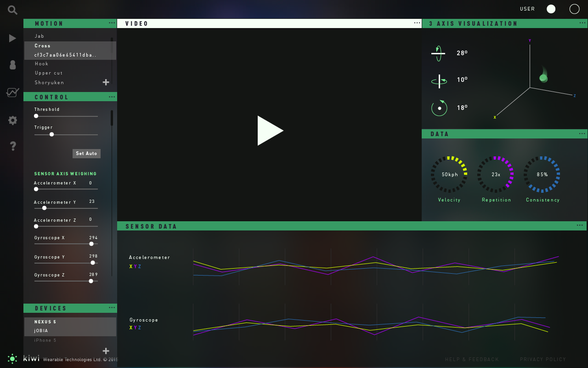588x368 pixels.
Task: Open the settings gear sidebar icon
Action: pos(13,121)
